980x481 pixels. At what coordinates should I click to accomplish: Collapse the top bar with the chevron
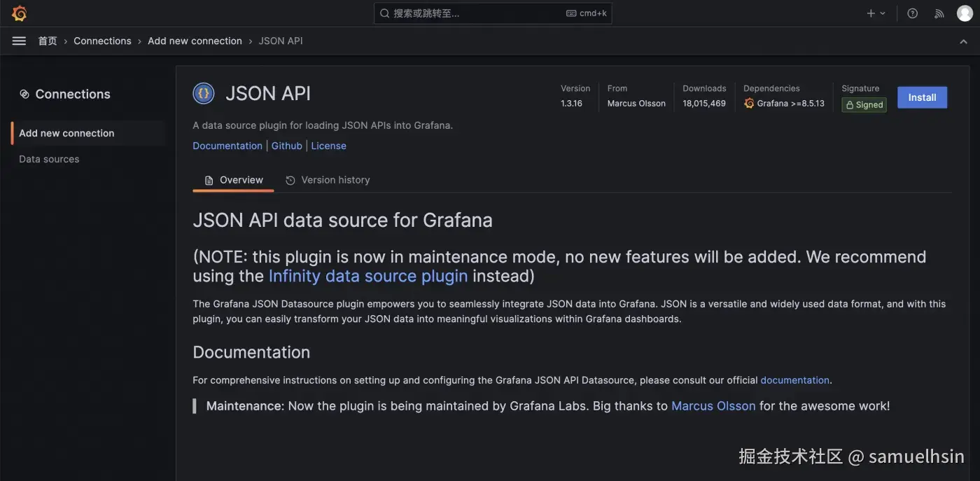(963, 41)
